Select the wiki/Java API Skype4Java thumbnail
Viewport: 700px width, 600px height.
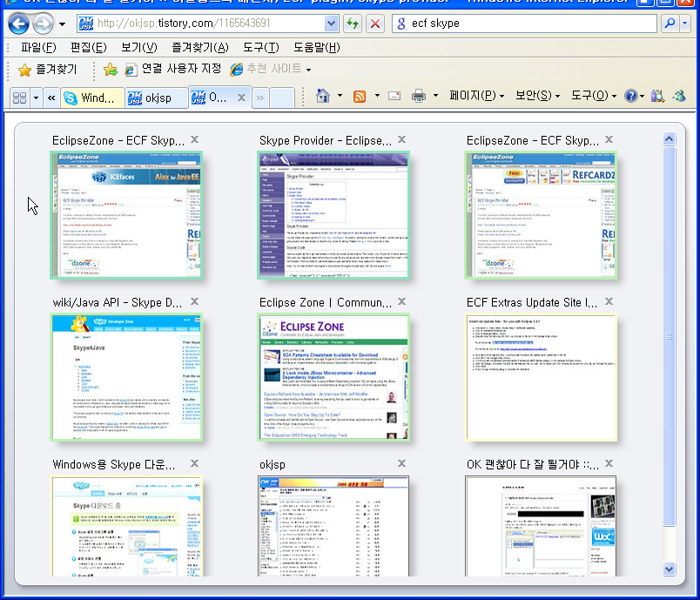[126, 377]
